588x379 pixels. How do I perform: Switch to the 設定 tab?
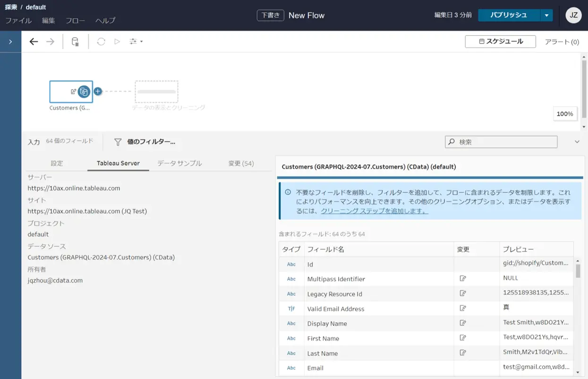click(x=57, y=163)
